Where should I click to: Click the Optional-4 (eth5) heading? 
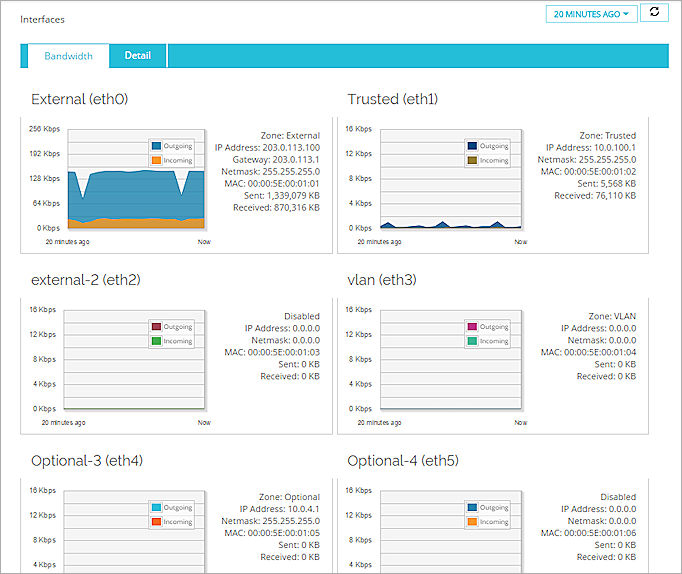pyautogui.click(x=403, y=461)
